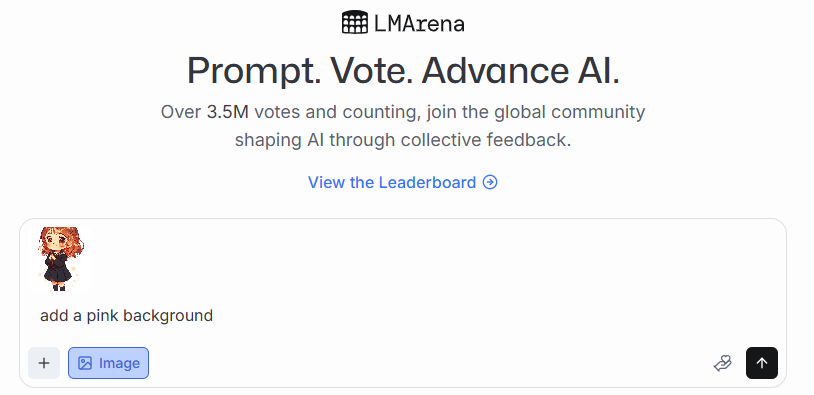This screenshot has width=814, height=395.
Task: Click the LMArena wordmark text
Action: (419, 23)
